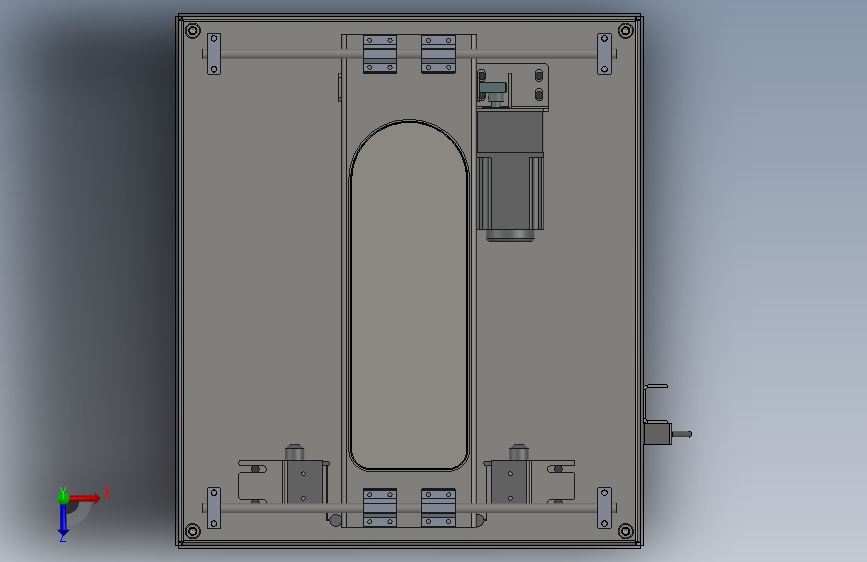The width and height of the screenshot is (867, 562).
Task: Select the bottom-left corner screw of the enclosure
Action: coord(192,531)
